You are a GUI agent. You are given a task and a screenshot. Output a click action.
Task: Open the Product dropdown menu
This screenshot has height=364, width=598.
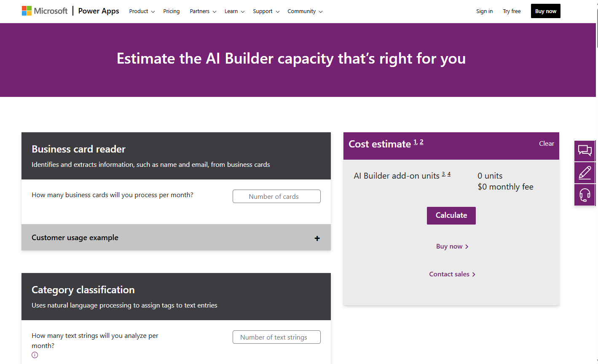tap(142, 11)
